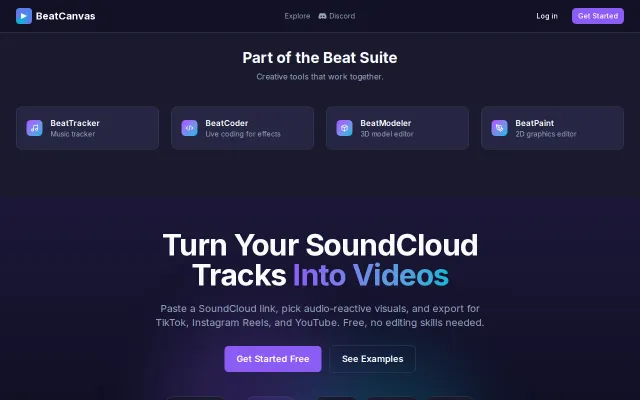Click the BeatCanvas brand name

pyautogui.click(x=65, y=16)
